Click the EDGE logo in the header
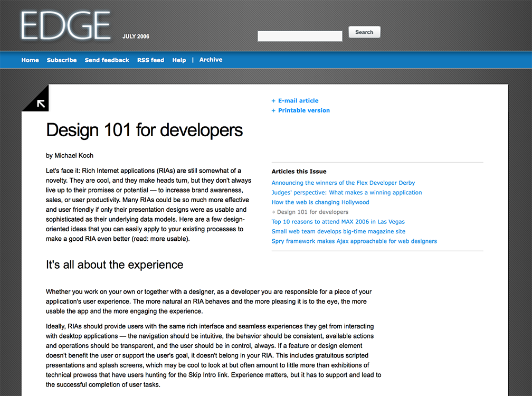 tap(64, 25)
